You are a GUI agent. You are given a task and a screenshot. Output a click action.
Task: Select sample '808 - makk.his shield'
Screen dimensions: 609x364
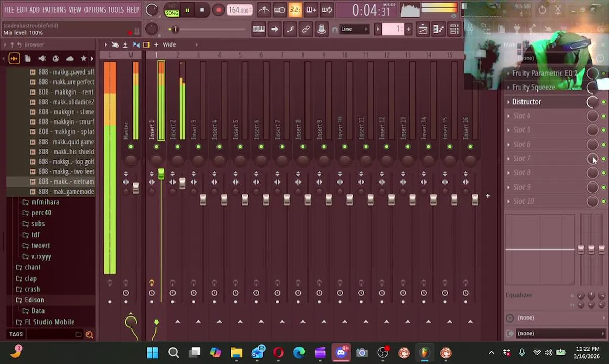(66, 152)
